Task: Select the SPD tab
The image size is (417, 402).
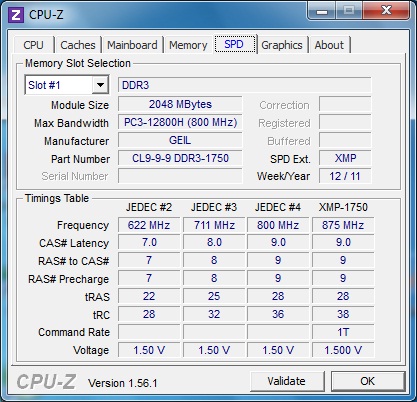Action: [234, 44]
